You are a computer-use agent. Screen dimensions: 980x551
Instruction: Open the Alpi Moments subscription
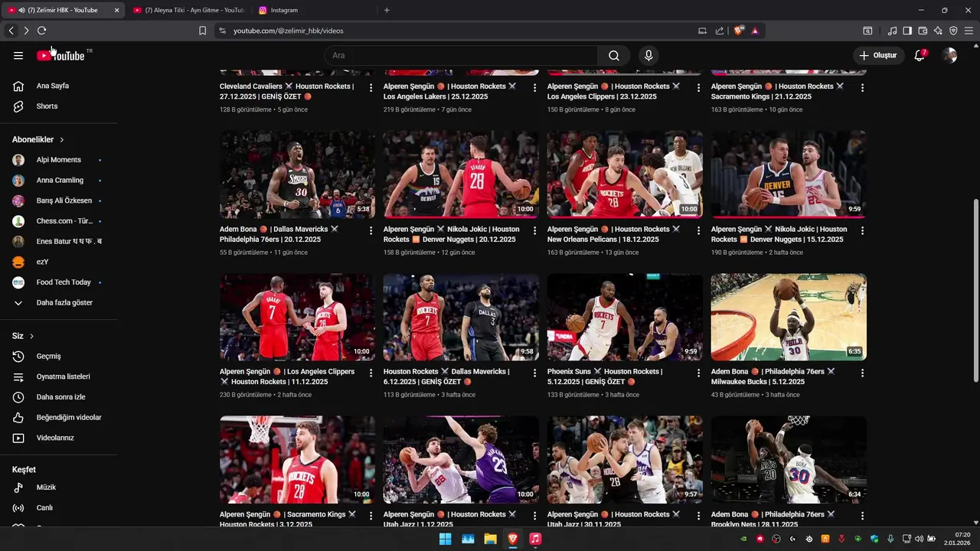coord(58,160)
